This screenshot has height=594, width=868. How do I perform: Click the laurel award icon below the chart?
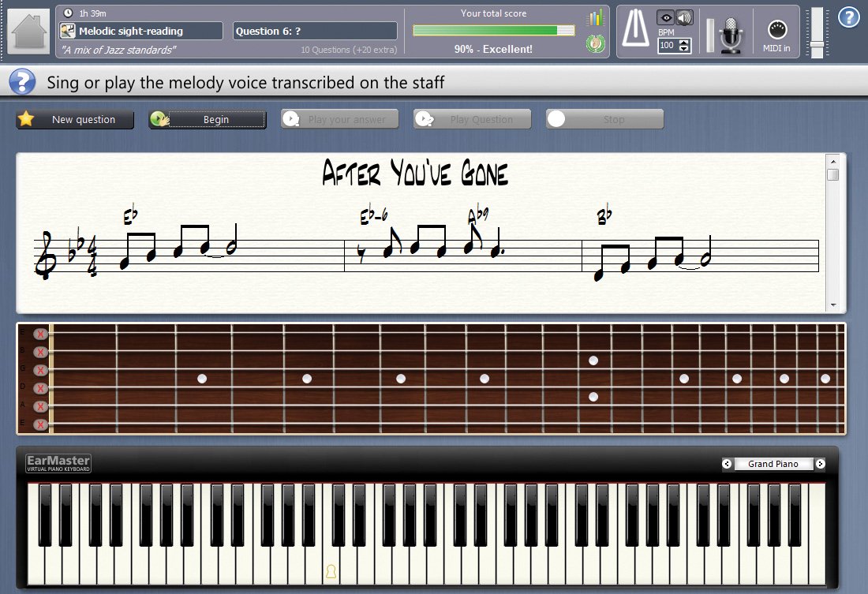(594, 43)
